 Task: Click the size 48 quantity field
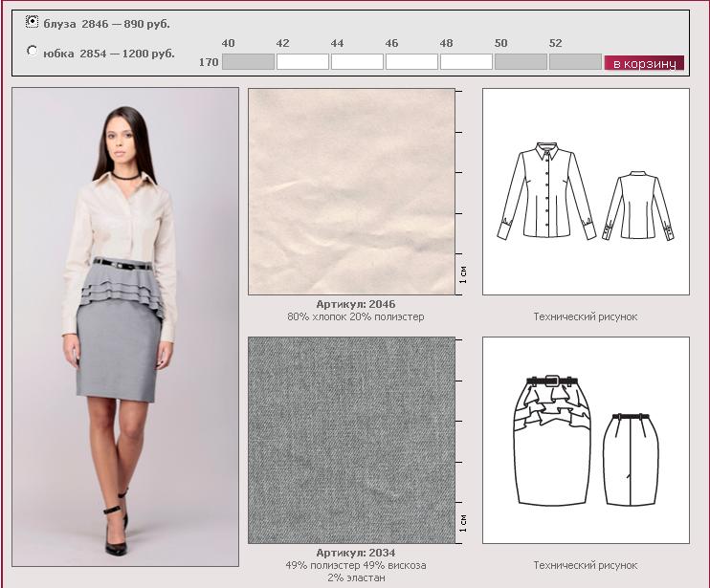466,62
